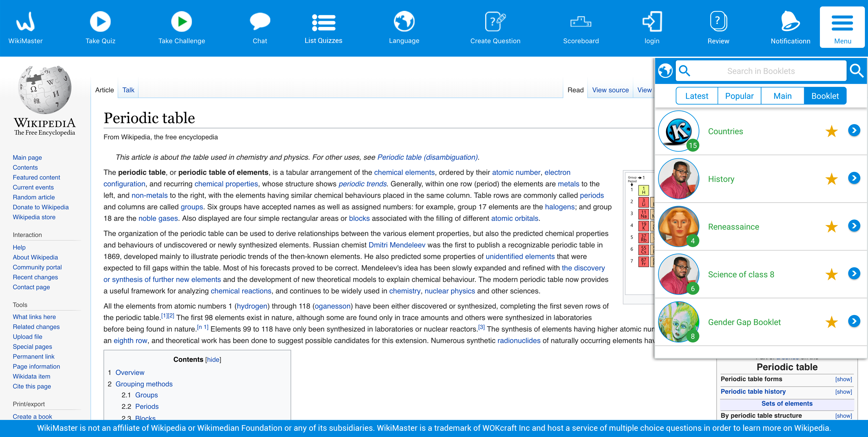
Task: Click the Random article sidebar link
Action: 34,197
